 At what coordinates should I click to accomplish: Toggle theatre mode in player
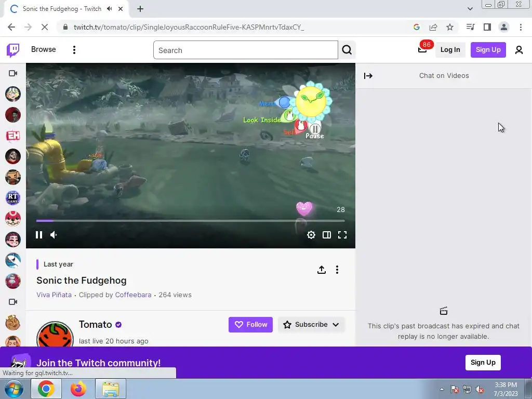tap(327, 235)
